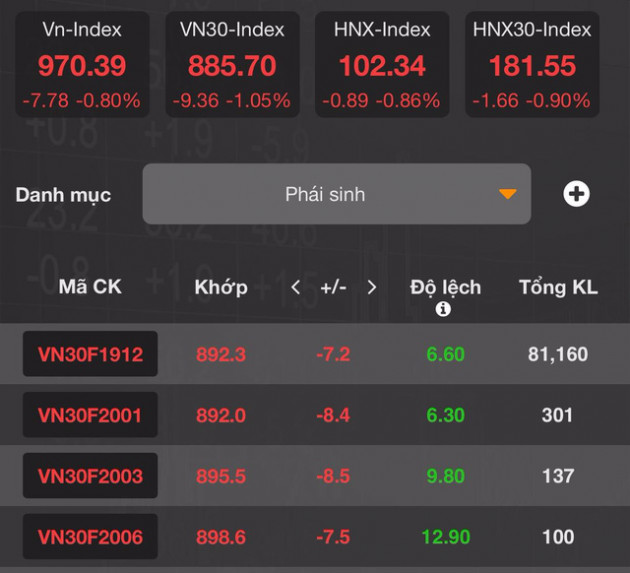The height and width of the screenshot is (573, 630).
Task: Show the previous column with left chevron
Action: coord(296,287)
